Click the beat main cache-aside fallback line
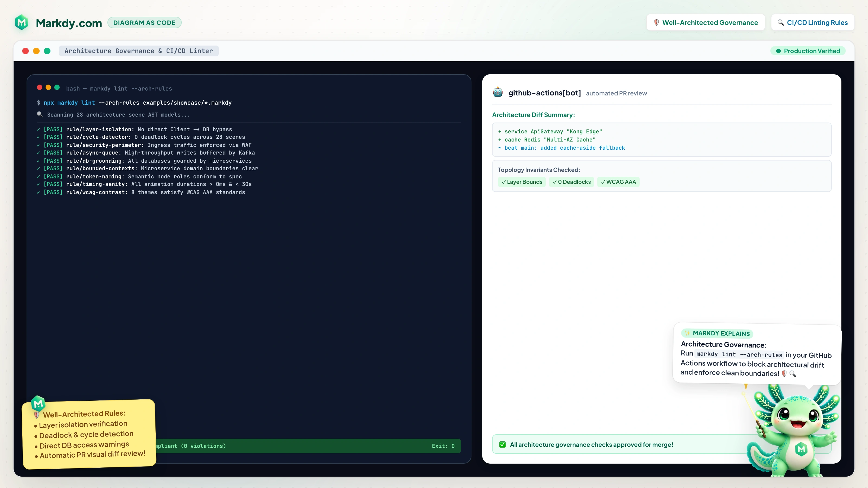 [x=561, y=148]
